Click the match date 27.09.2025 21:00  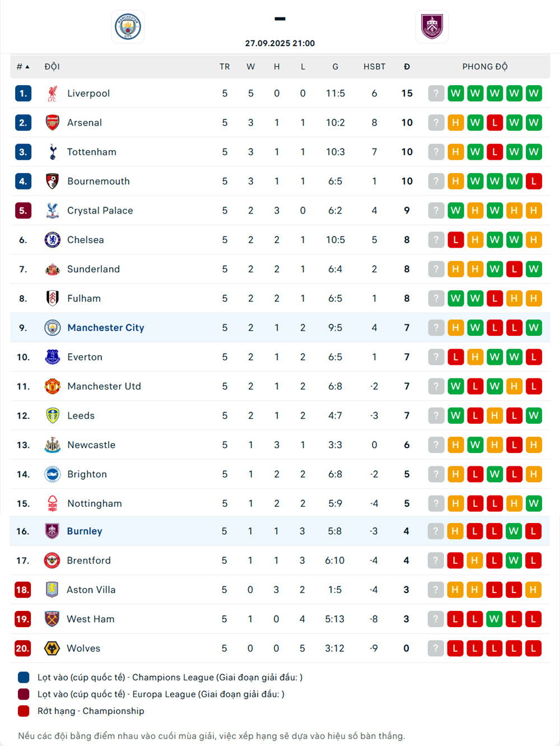280,43
